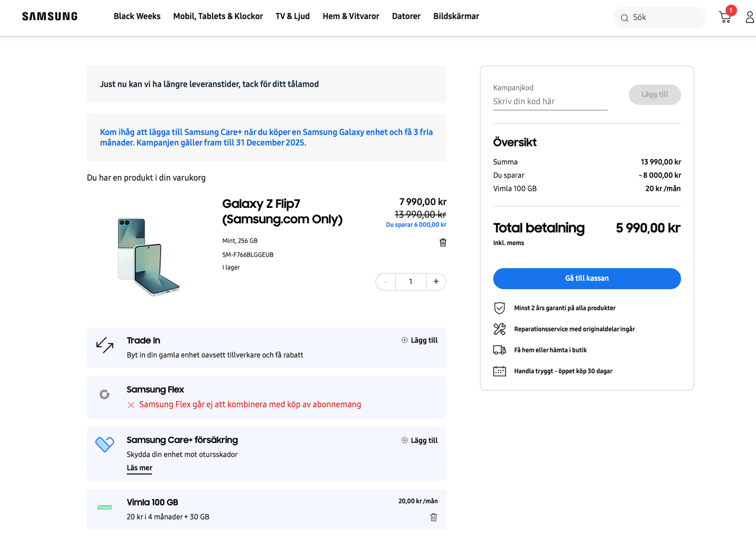Open Mobil, Tablets & Klockor menu
Screen dimensions: 756x544
[218, 17]
